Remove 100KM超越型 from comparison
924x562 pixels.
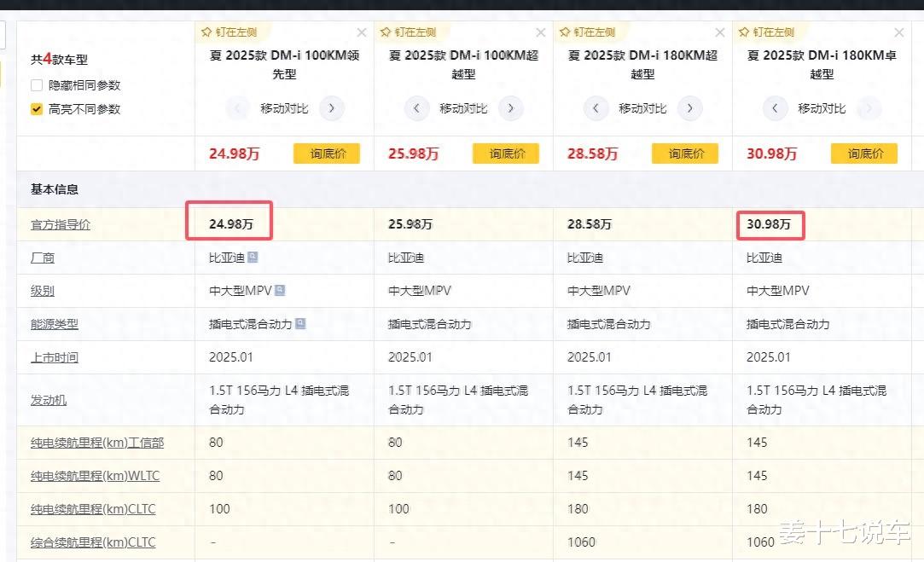coord(540,32)
